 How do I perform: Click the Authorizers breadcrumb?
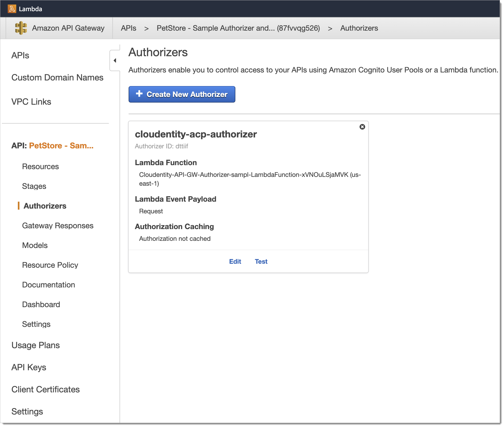click(x=359, y=28)
